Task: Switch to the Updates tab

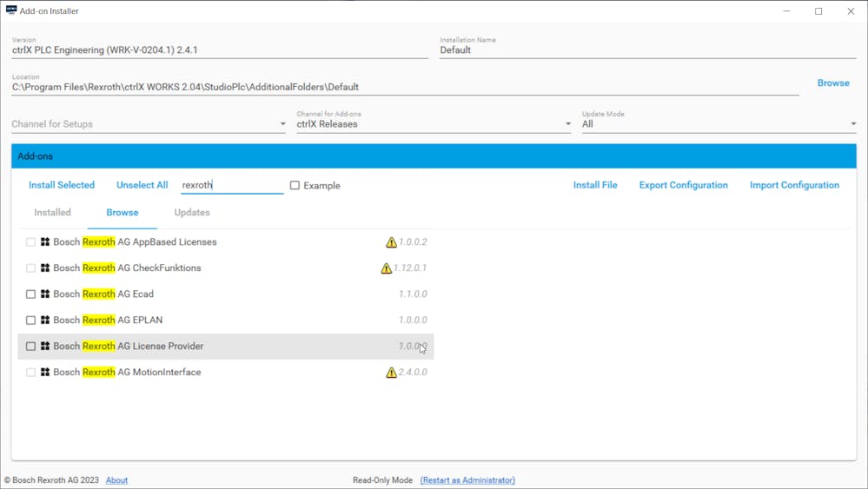Action: coord(192,213)
